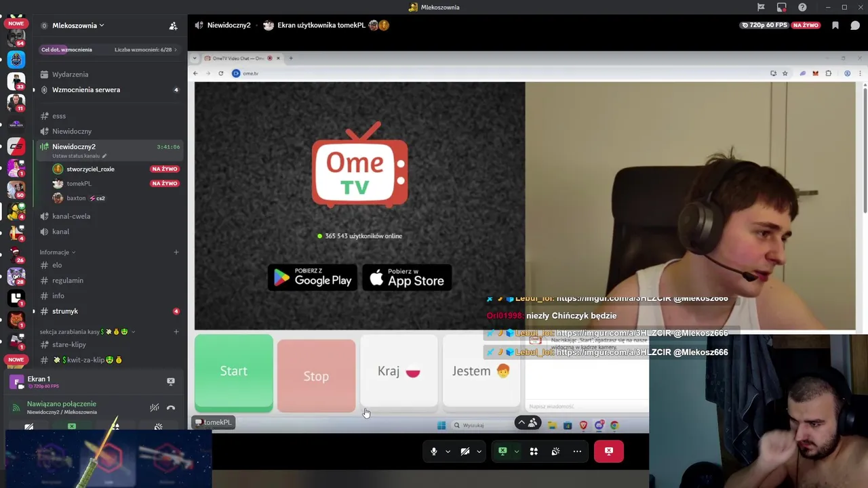
Task: Click the invite members icon beside Mlekoszownia
Action: tap(173, 26)
